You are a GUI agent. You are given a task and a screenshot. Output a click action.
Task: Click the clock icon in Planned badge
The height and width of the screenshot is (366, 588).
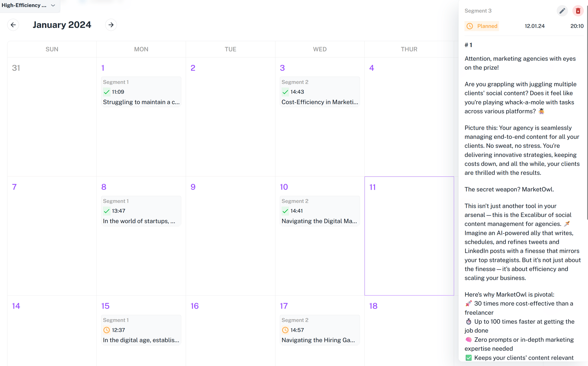pyautogui.click(x=470, y=26)
